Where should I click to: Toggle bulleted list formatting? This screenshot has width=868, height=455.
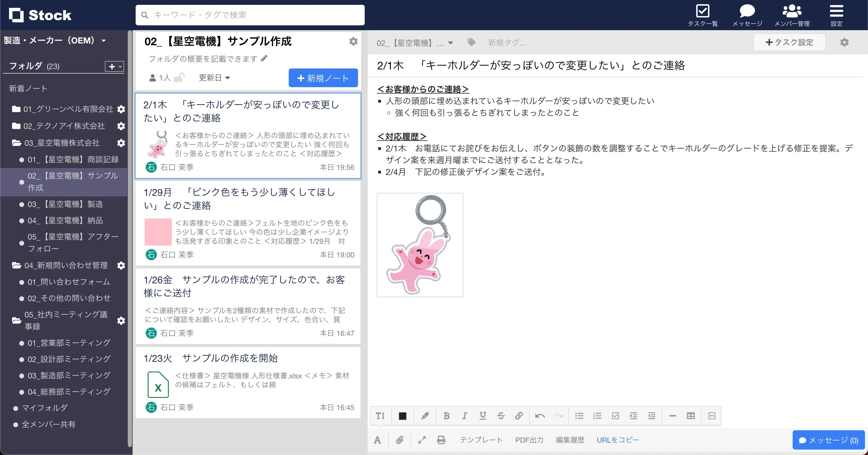[x=579, y=415]
